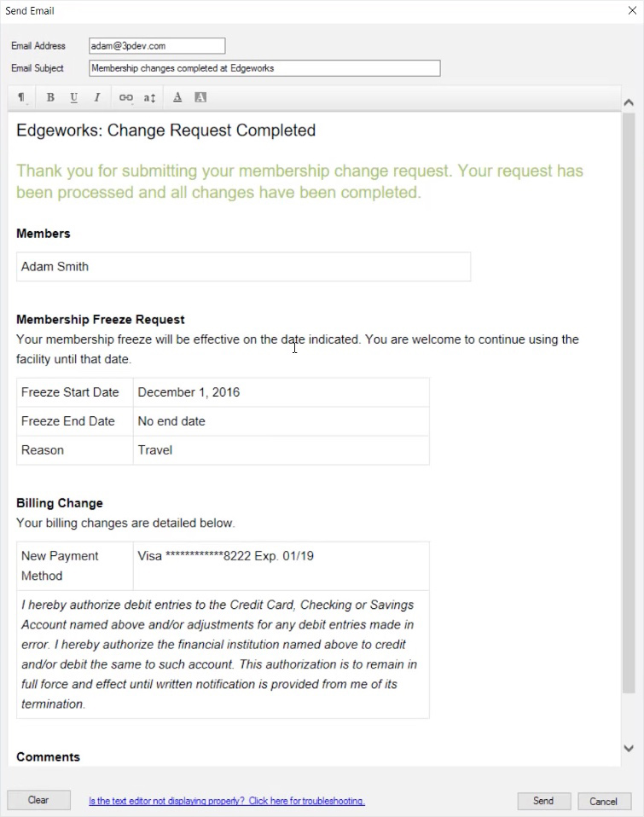The height and width of the screenshot is (817, 644).
Task: Click the 'Members' heading
Action: [44, 234]
